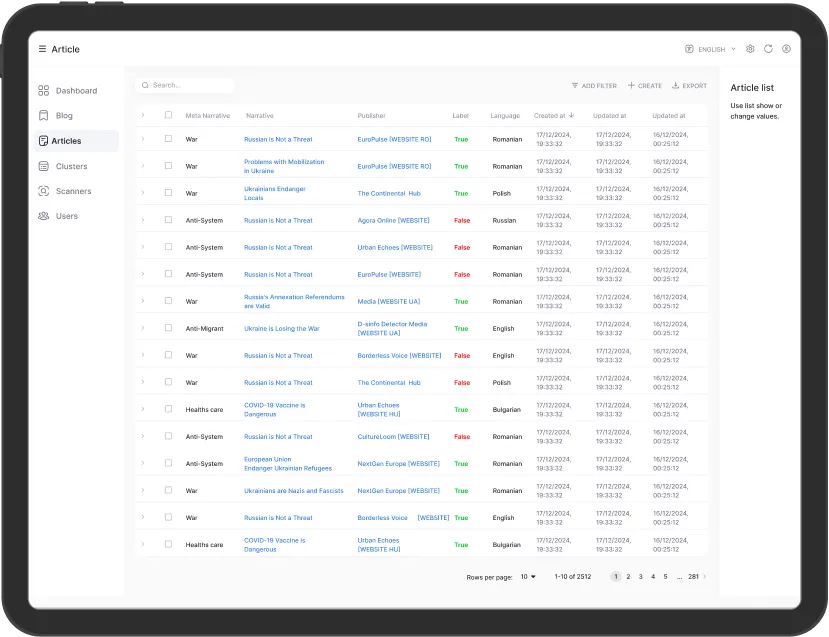The height and width of the screenshot is (637, 829).
Task: Click the Dashboard grid icon
Action: coord(43,91)
